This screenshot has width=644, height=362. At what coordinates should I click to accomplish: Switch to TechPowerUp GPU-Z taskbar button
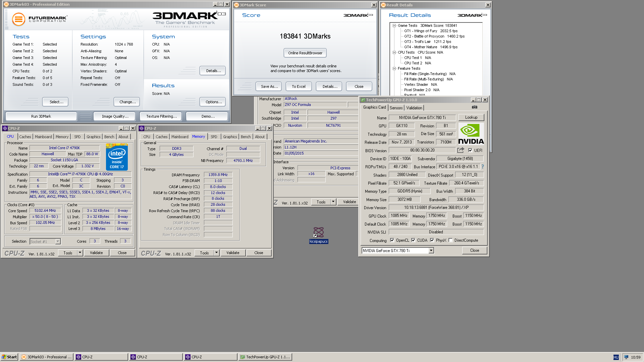click(x=265, y=357)
